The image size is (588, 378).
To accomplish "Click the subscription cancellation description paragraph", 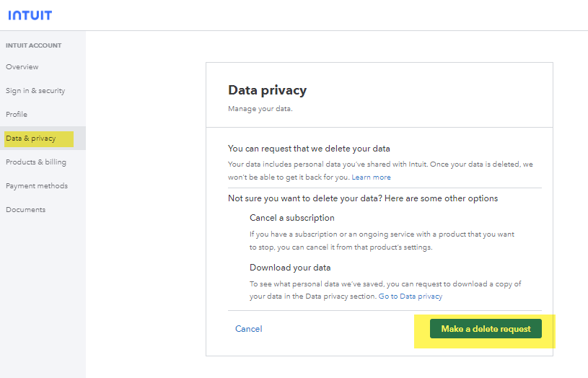I will click(382, 241).
